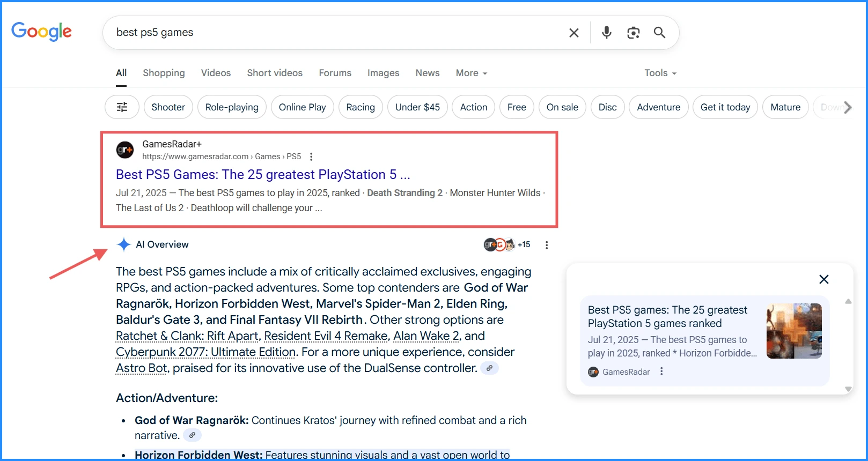Click the 'Horizon Forbidden West:' bullet text
The image size is (868, 461).
click(x=198, y=455)
